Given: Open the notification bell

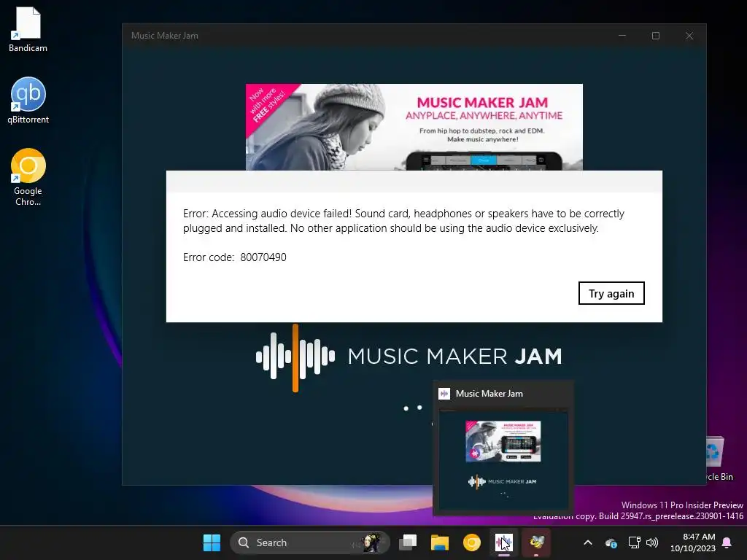Looking at the screenshot, I should pyautogui.click(x=727, y=542).
